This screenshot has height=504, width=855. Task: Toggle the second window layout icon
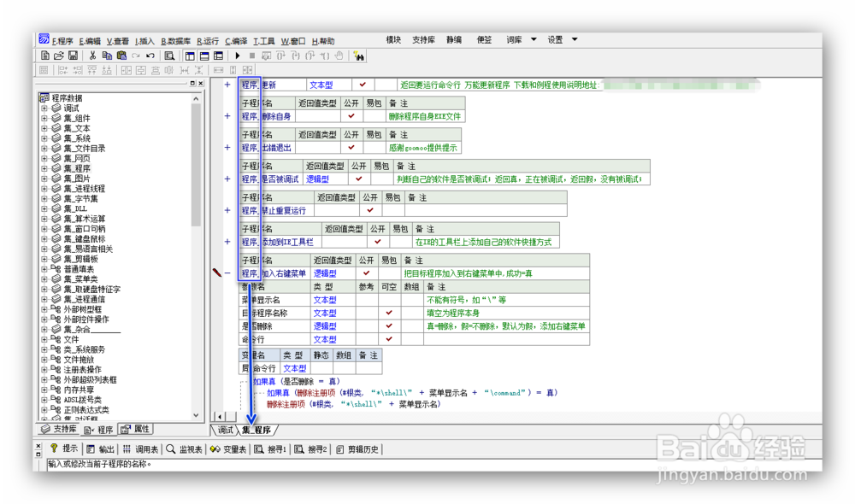click(x=204, y=56)
